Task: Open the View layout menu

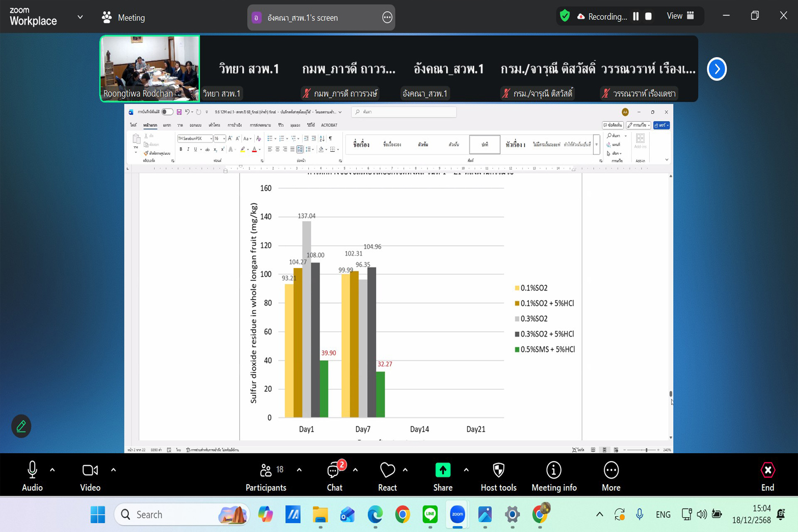Action: (x=680, y=16)
